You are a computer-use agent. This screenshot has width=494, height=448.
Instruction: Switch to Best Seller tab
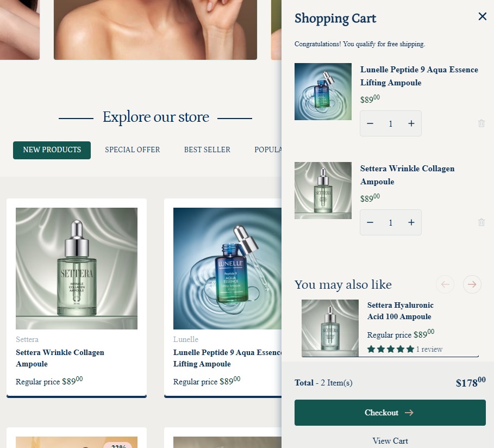click(207, 150)
